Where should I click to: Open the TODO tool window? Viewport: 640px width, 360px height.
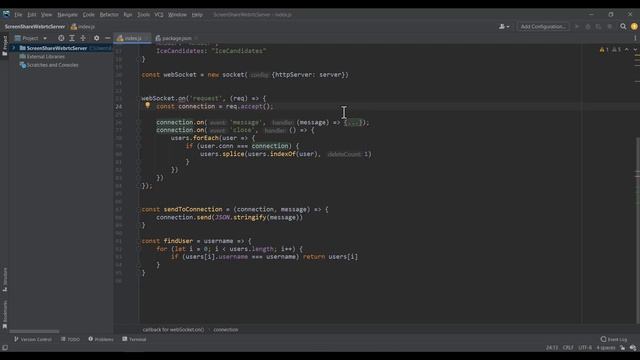tap(70, 339)
